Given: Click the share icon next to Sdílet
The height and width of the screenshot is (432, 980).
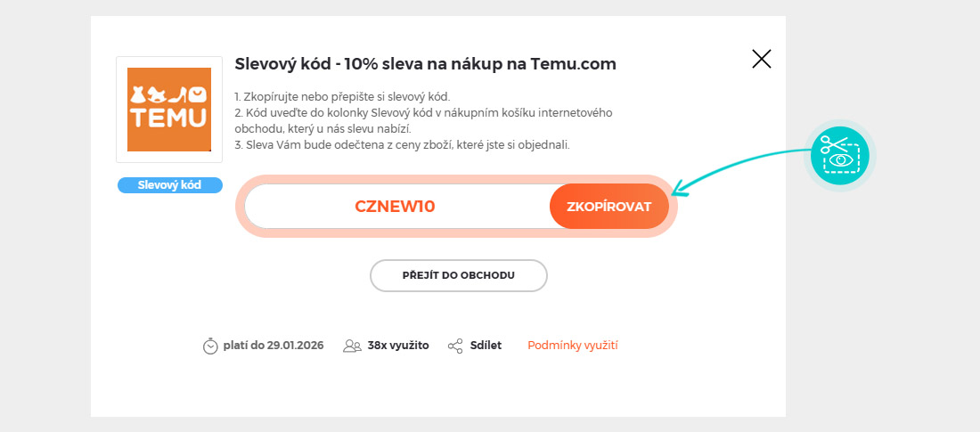Looking at the screenshot, I should point(455,346).
